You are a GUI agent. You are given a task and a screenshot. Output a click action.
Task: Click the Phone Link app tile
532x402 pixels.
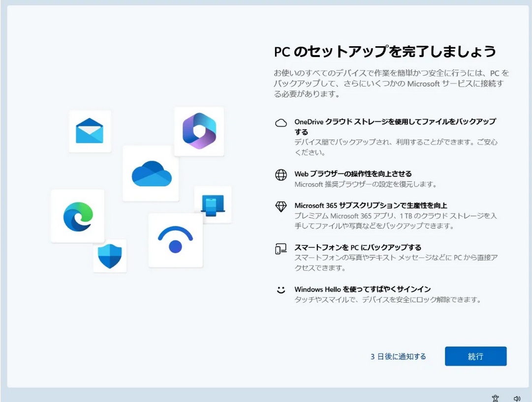click(213, 205)
